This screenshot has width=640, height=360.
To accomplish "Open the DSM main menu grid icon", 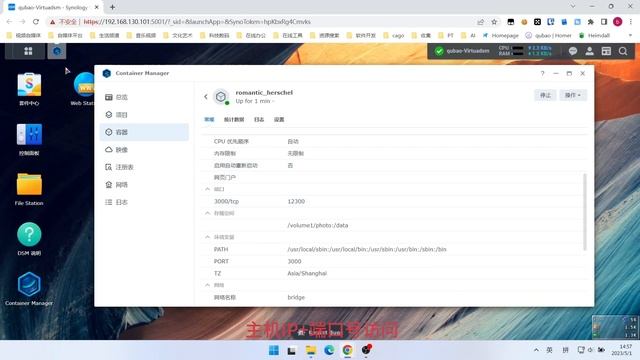I will (28, 51).
